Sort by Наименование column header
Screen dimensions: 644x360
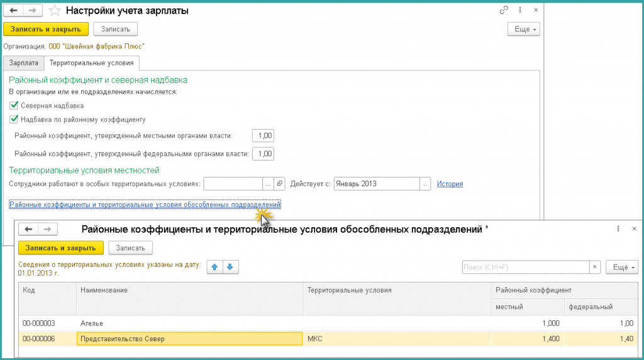click(190, 299)
